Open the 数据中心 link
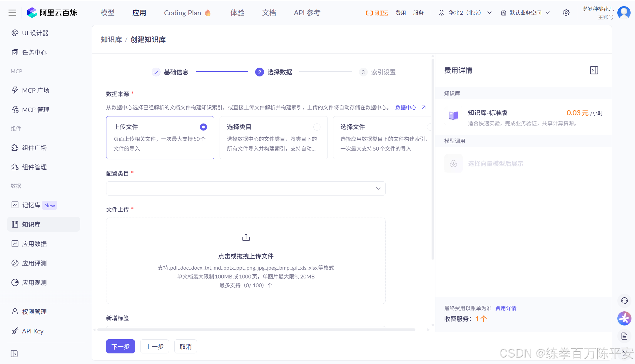Screen dimensions: 635x364 [x=406, y=107]
